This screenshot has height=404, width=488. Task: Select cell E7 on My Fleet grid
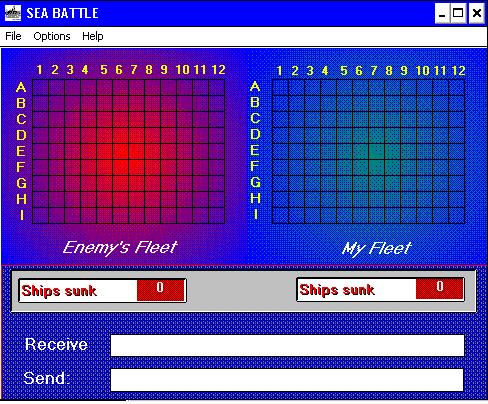(x=377, y=151)
